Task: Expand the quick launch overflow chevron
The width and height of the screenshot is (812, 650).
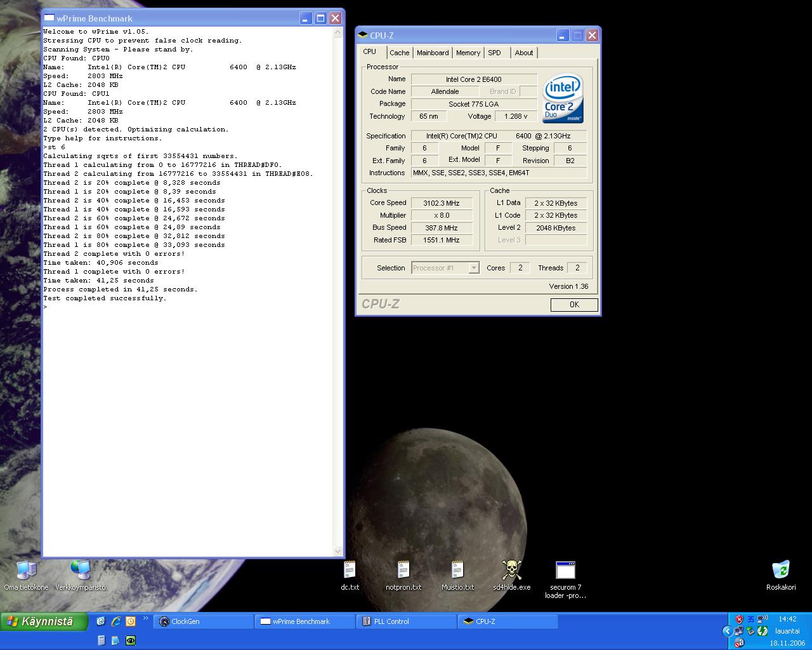Action: pos(146,618)
